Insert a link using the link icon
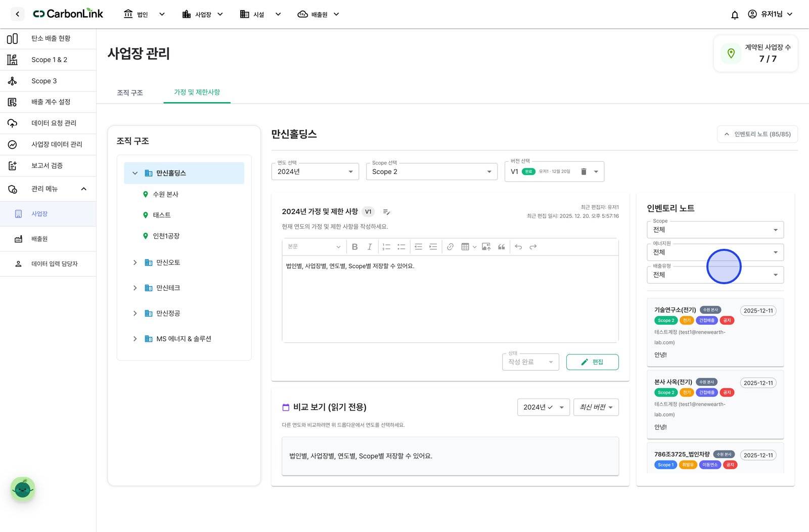The image size is (809, 532). pyautogui.click(x=450, y=247)
